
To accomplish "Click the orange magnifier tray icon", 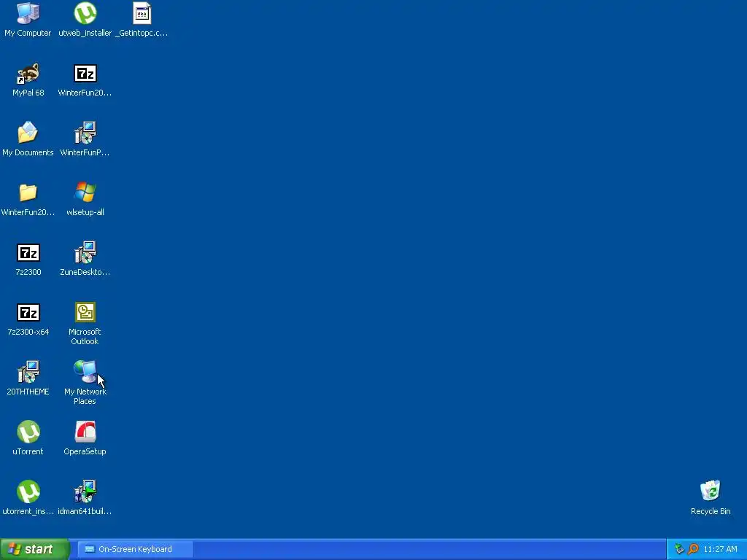I will point(693,549).
